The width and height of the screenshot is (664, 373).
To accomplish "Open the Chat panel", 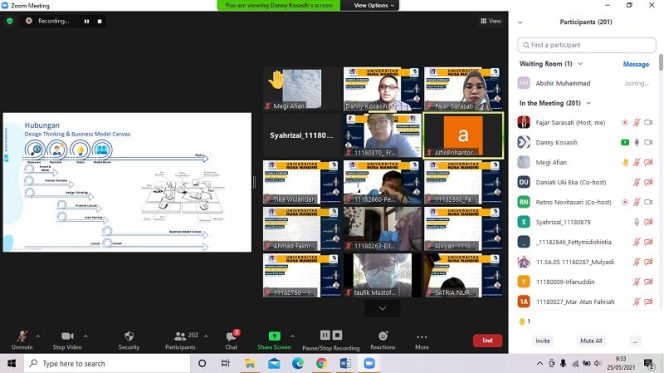I will coord(231,340).
